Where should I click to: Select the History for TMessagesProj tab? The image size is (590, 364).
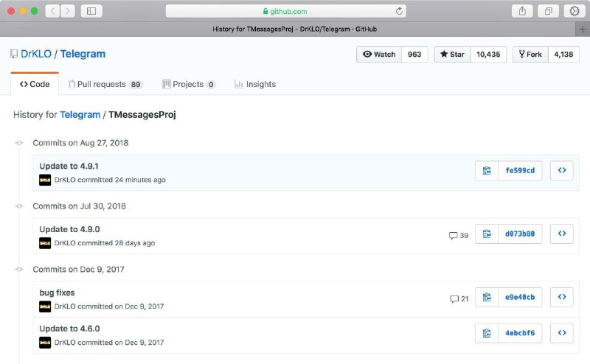(x=294, y=29)
